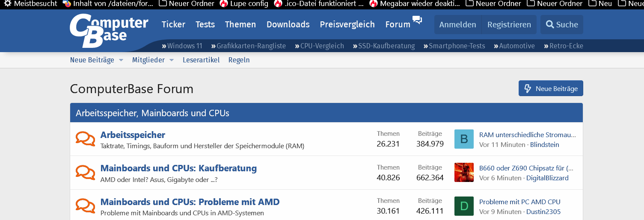
Task: Click the Registrieren button
Action: click(x=509, y=25)
